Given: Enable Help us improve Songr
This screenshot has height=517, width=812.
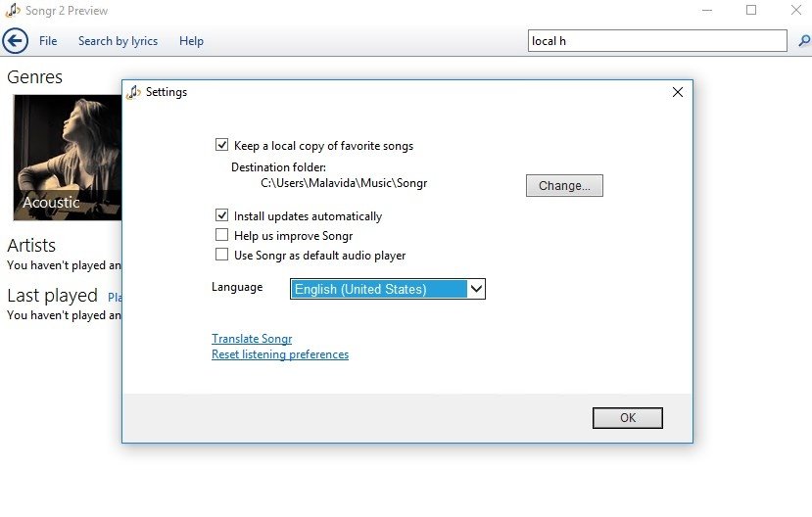Looking at the screenshot, I should click(221, 235).
